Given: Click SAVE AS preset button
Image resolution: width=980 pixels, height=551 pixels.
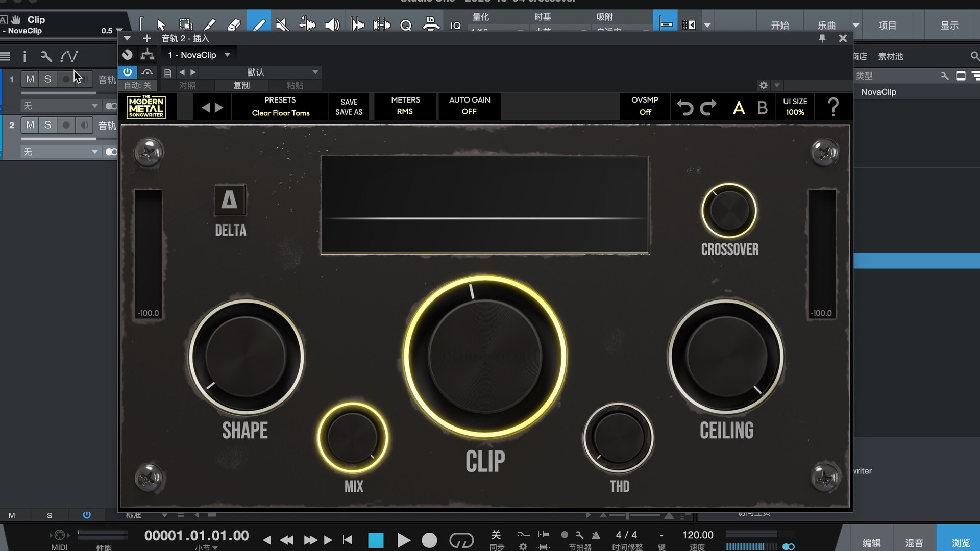Looking at the screenshot, I should tap(349, 112).
